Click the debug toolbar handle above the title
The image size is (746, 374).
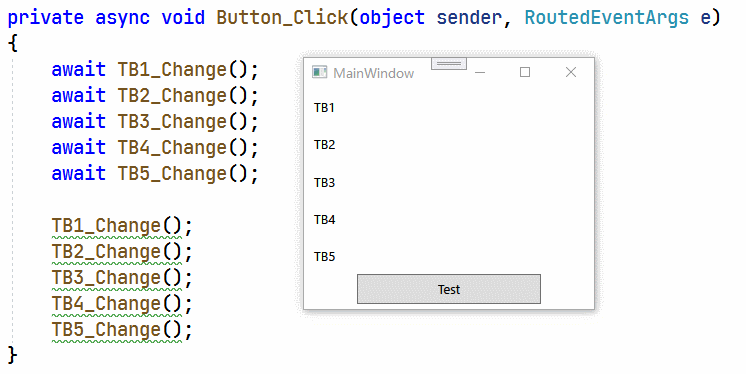[x=449, y=63]
